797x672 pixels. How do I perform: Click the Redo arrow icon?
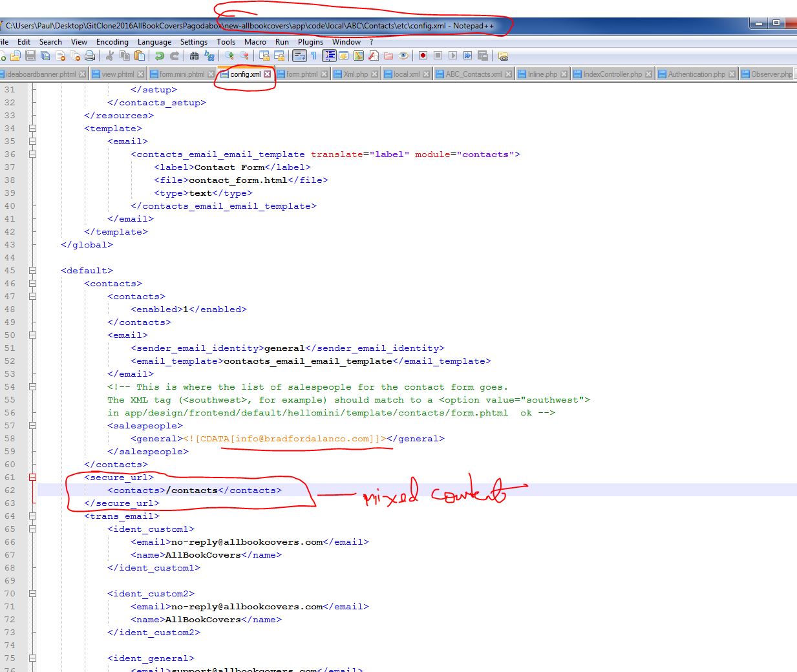point(175,56)
